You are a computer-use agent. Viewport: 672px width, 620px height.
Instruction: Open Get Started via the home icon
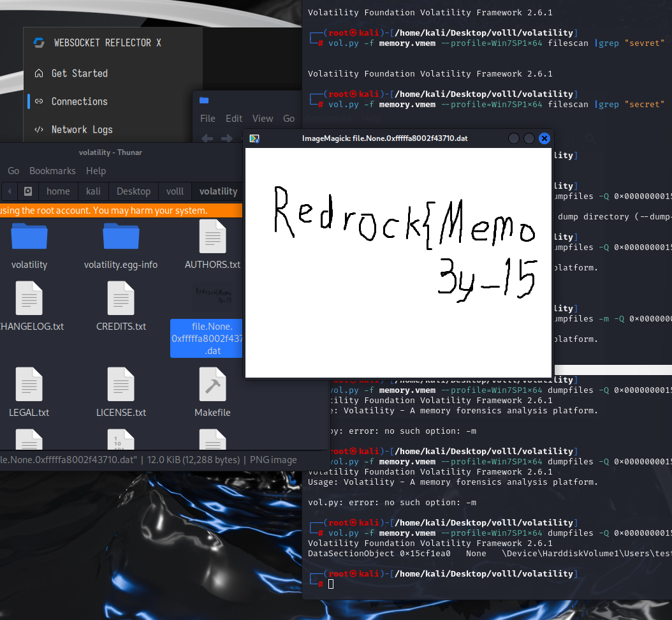pos(40,73)
